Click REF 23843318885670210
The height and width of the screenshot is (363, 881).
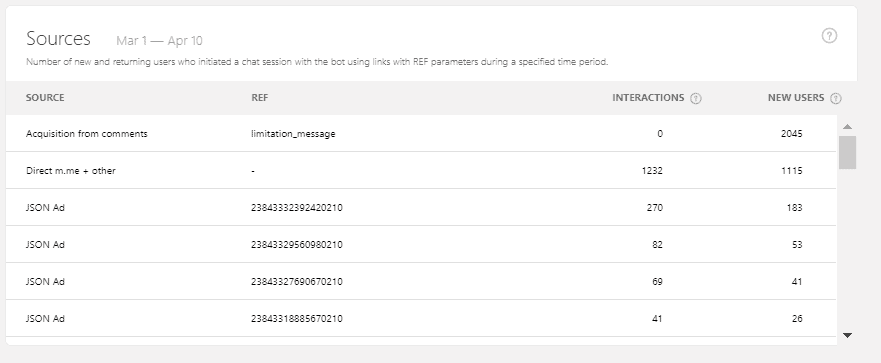(x=297, y=319)
